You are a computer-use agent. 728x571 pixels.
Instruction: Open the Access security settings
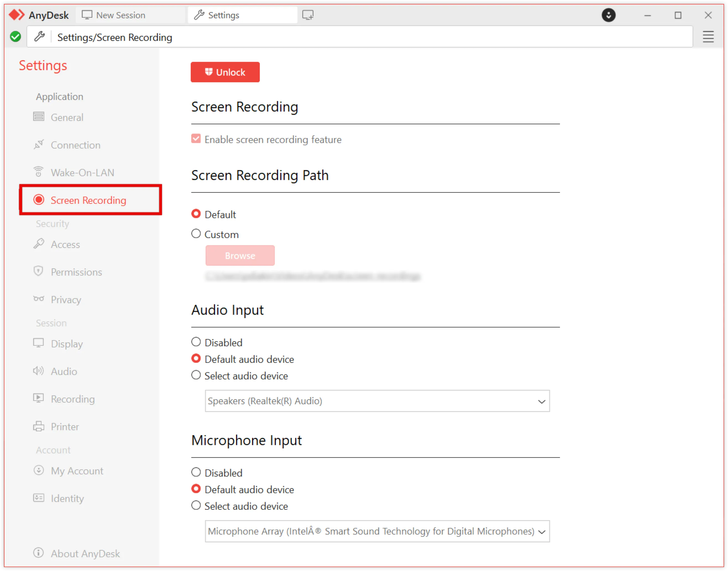(66, 244)
